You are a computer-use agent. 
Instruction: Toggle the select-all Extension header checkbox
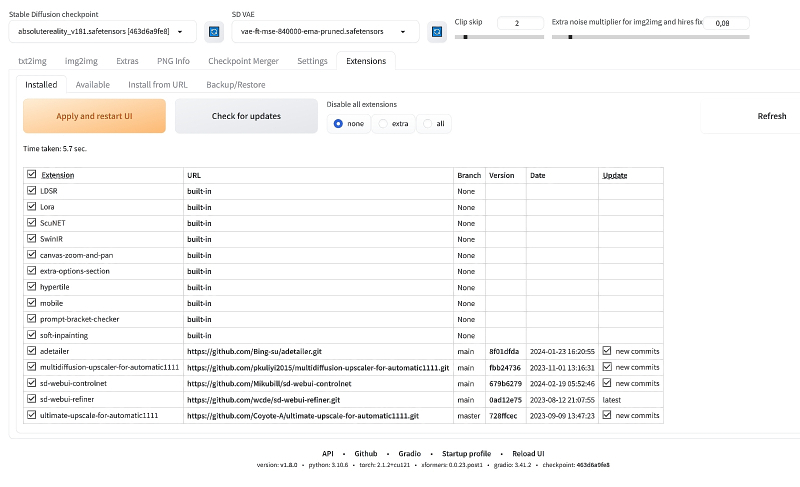(32, 175)
